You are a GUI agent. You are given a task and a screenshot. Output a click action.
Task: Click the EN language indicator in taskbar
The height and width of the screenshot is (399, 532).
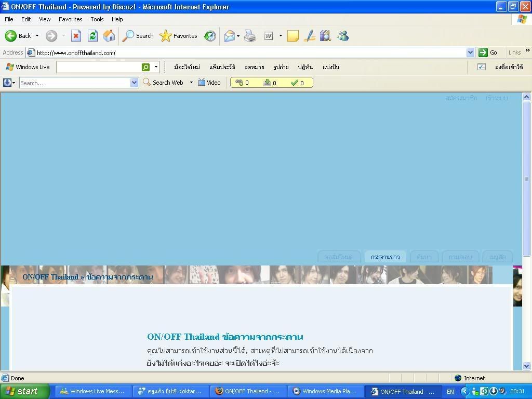tap(450, 392)
